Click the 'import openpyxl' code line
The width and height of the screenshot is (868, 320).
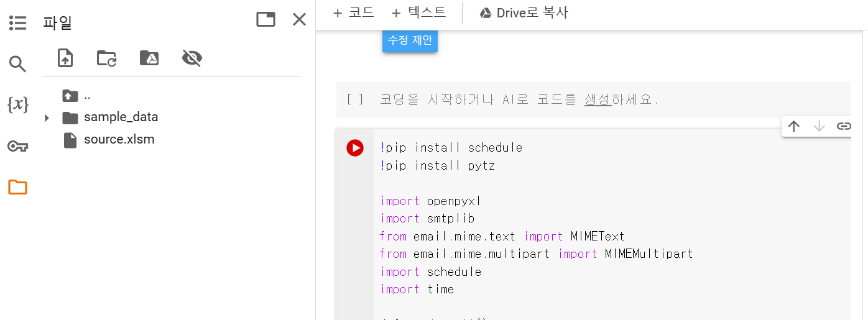(x=431, y=201)
